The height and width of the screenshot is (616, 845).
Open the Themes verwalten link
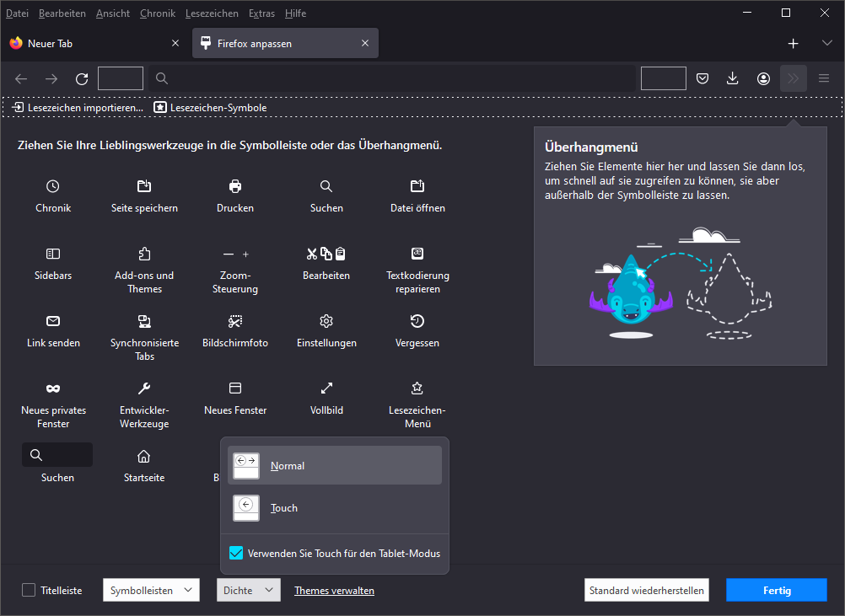334,591
